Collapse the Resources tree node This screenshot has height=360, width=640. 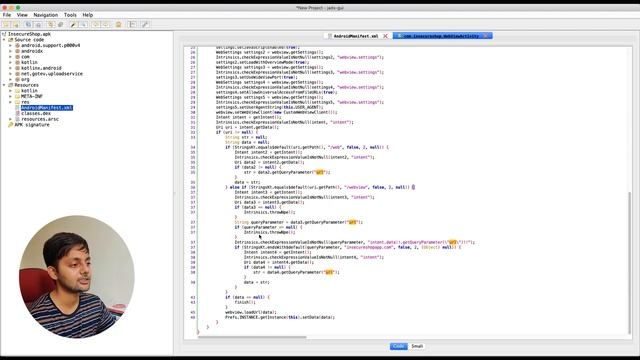click(x=4, y=85)
